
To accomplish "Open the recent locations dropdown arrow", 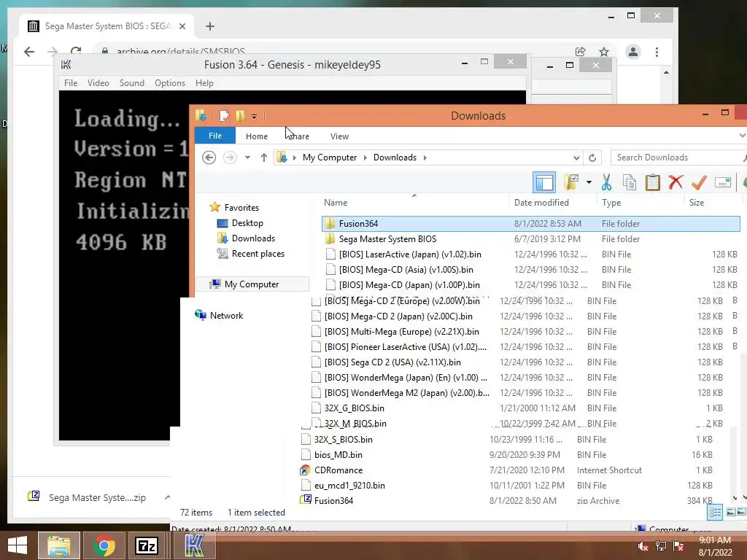I will point(247,157).
